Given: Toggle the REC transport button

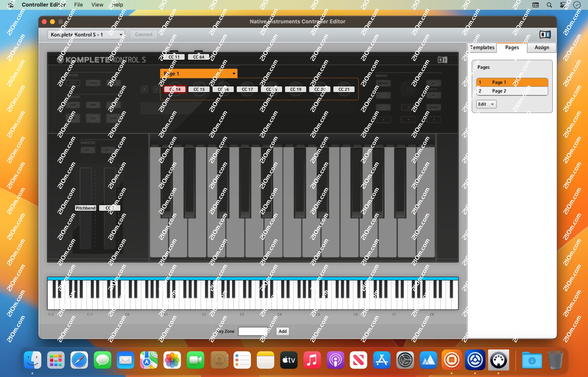Looking at the screenshot, I should pyautogui.click(x=93, y=118).
